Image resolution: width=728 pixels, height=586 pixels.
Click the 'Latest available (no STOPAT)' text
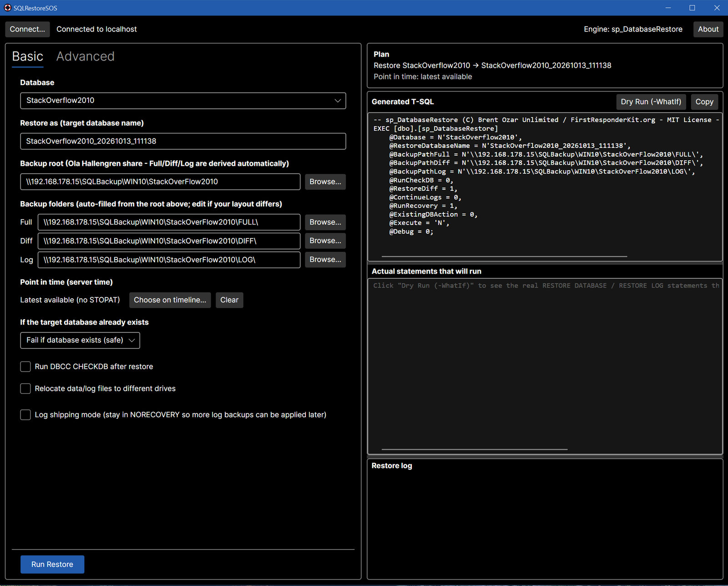tap(70, 300)
